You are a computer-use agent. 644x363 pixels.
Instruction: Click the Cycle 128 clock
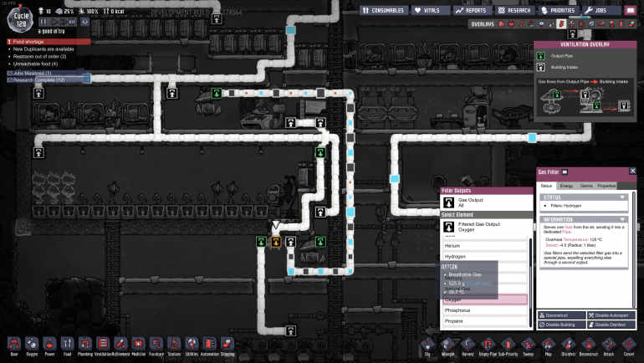pos(21,19)
